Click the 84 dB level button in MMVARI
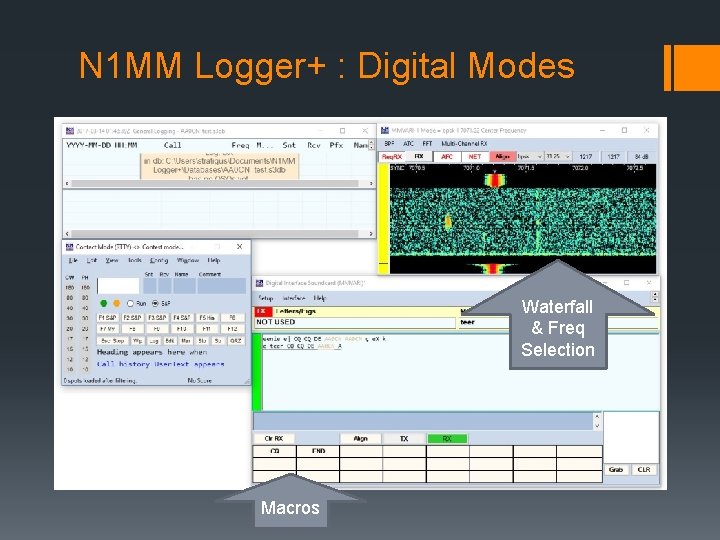Screen dimensions: 720x540 pyautogui.click(x=641, y=157)
